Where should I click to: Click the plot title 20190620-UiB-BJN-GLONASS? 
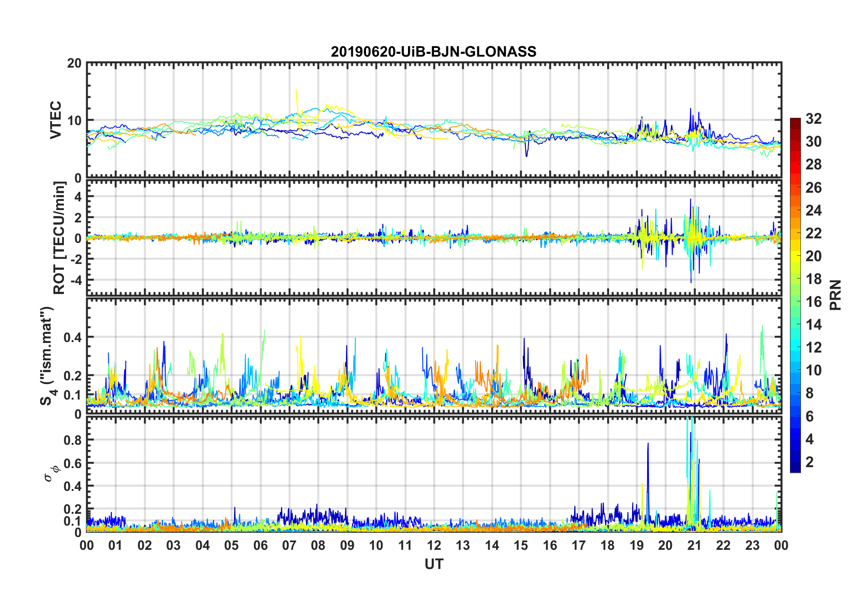(434, 52)
